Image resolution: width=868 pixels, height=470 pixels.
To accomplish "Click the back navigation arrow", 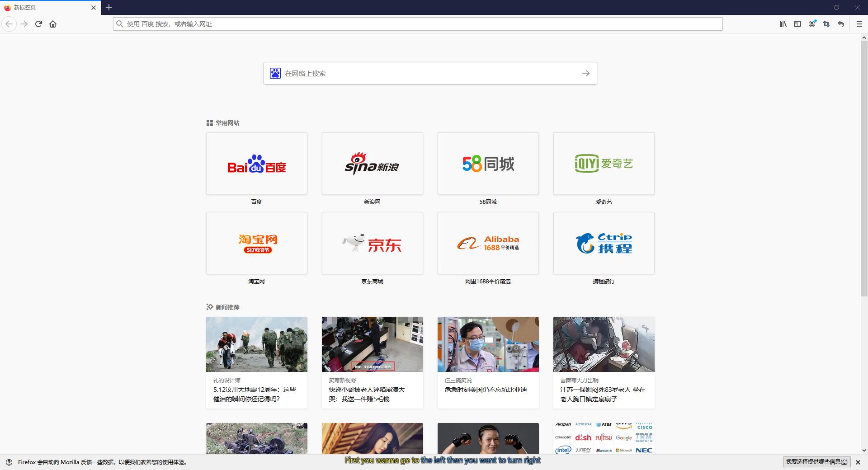I will (9, 24).
